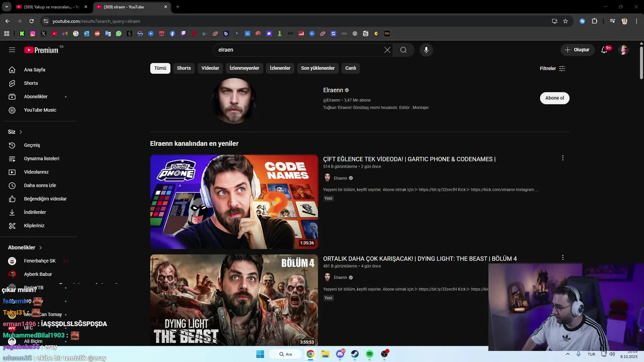Open the Facebook bookmark icon
Screen dimensions: 644x362
pos(173,34)
